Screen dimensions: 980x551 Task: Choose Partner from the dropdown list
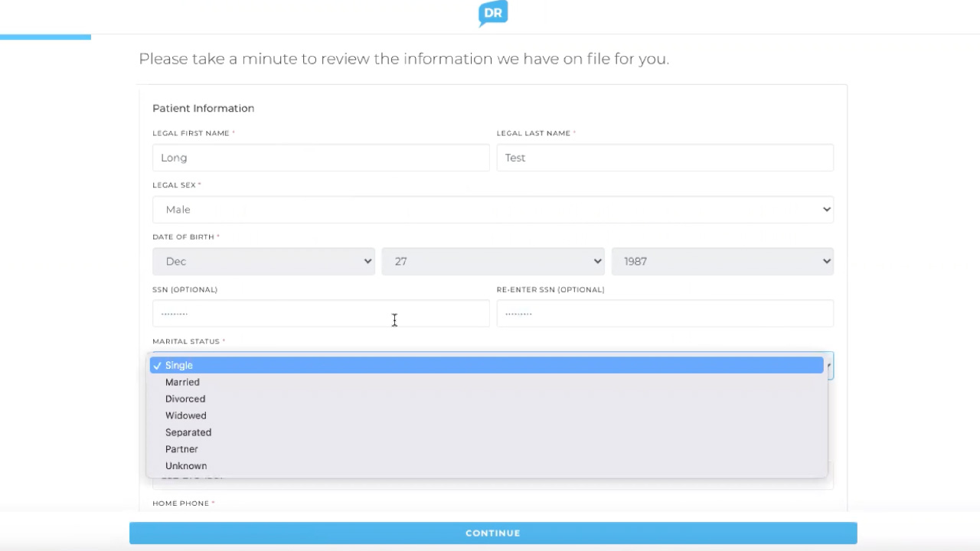[x=181, y=449]
